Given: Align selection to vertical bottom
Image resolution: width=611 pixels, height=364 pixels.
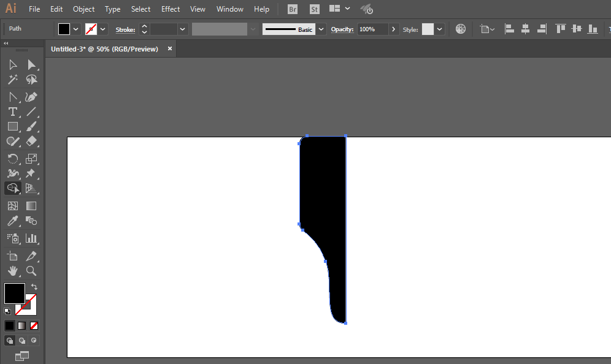Looking at the screenshot, I should coord(593,29).
